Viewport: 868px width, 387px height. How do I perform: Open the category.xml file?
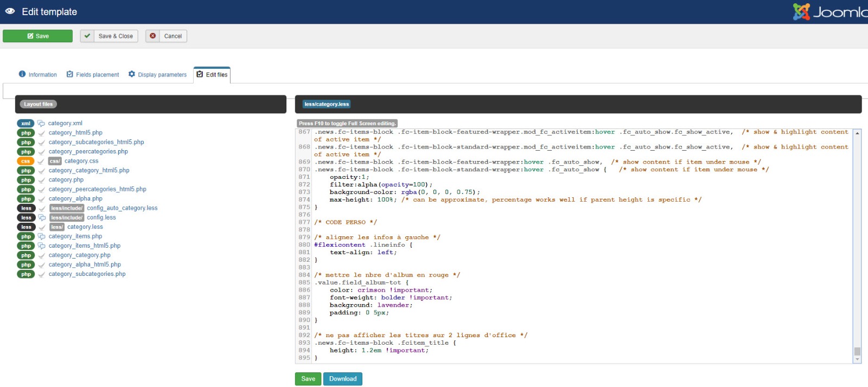click(65, 124)
